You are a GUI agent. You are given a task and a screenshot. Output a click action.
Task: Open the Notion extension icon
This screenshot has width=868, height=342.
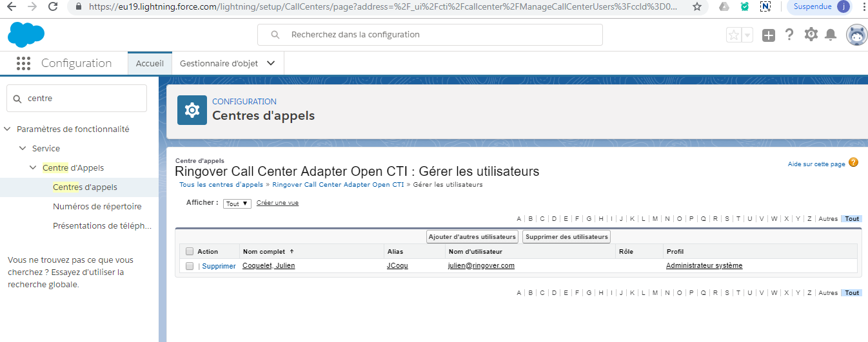pyautogui.click(x=765, y=7)
